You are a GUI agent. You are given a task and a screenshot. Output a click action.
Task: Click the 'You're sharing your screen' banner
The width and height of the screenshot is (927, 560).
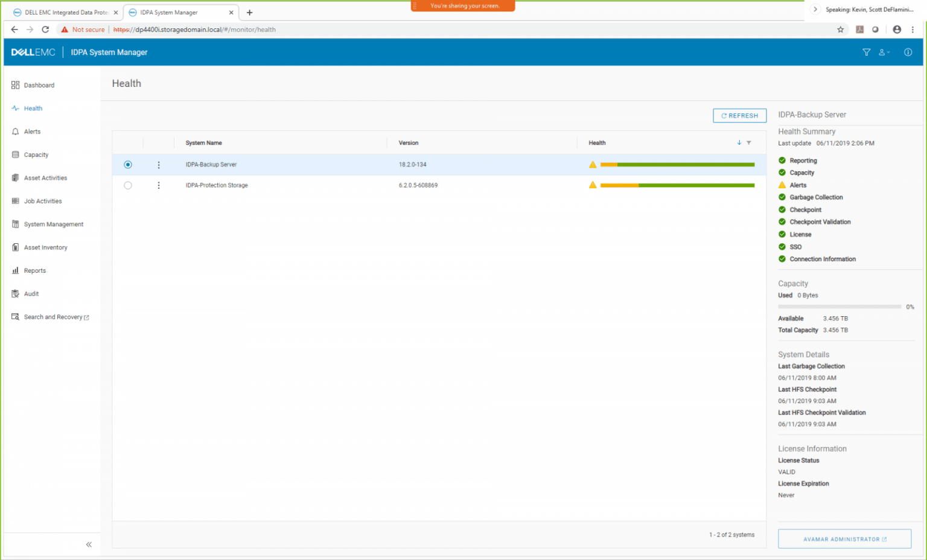(x=463, y=5)
